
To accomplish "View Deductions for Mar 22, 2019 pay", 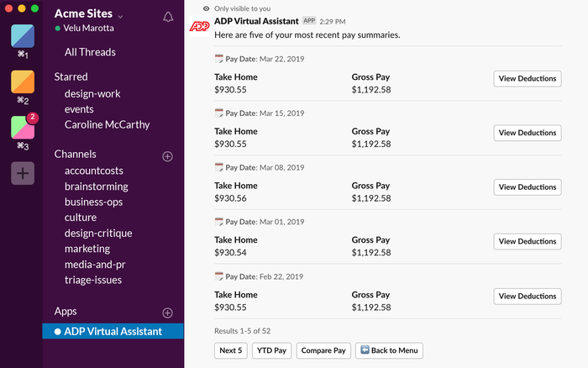I will (528, 79).
